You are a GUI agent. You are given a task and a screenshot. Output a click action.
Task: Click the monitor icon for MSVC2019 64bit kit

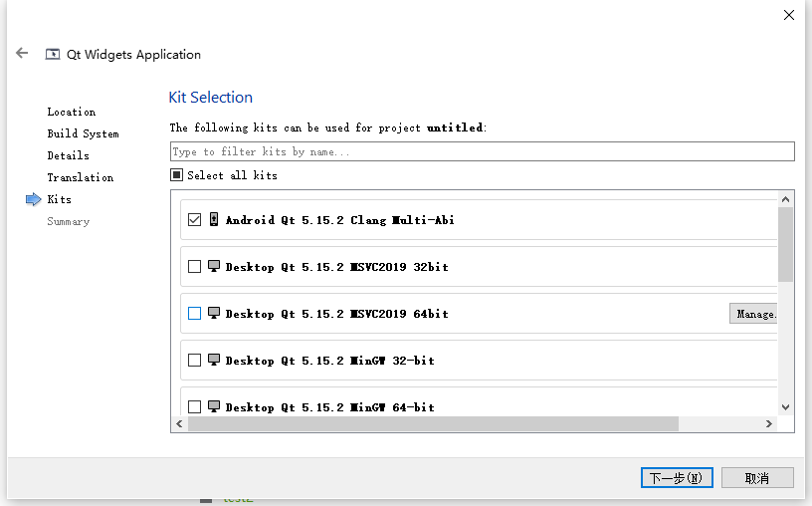pos(214,313)
